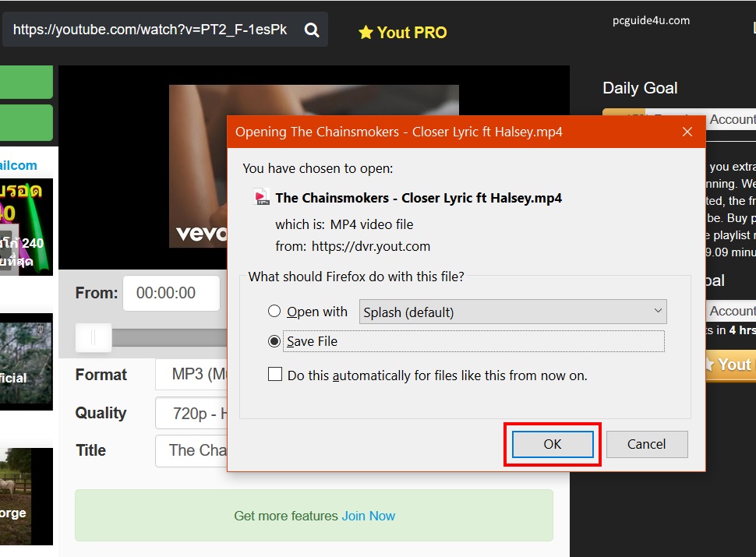Click the Cancel button in dialog
Screen dimensions: 756x557
pyautogui.click(x=646, y=444)
